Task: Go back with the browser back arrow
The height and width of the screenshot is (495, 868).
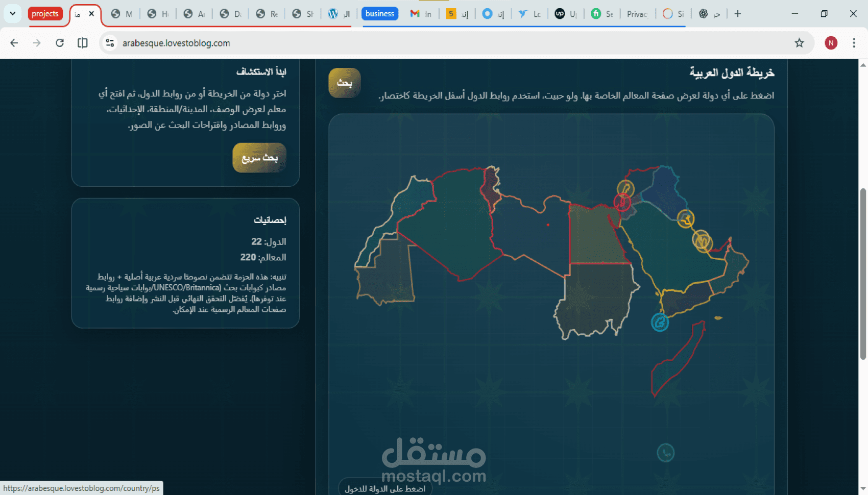Action: [x=14, y=43]
